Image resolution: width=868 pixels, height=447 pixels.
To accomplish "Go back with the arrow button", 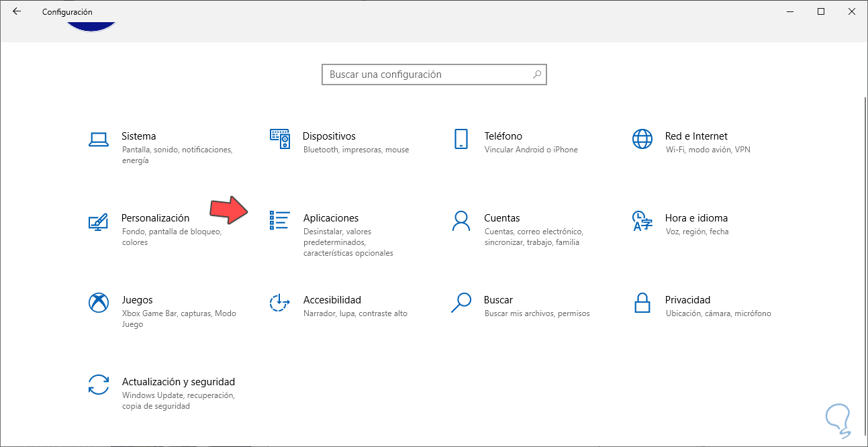I will pos(17,11).
